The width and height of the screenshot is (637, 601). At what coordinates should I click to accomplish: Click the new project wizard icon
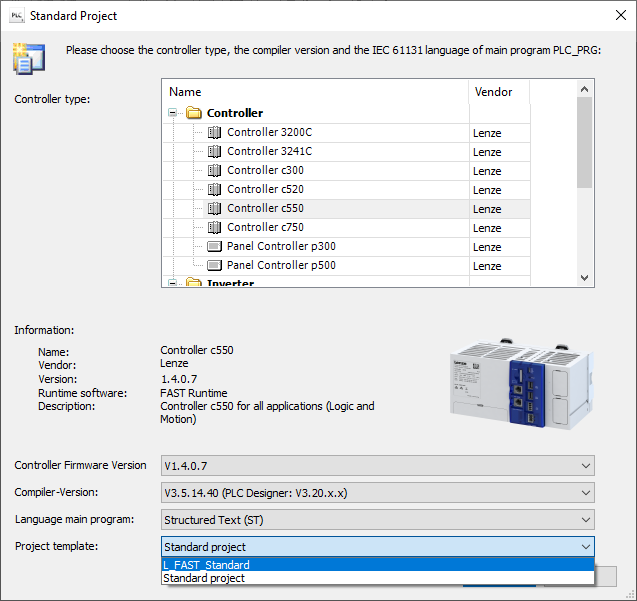point(28,59)
